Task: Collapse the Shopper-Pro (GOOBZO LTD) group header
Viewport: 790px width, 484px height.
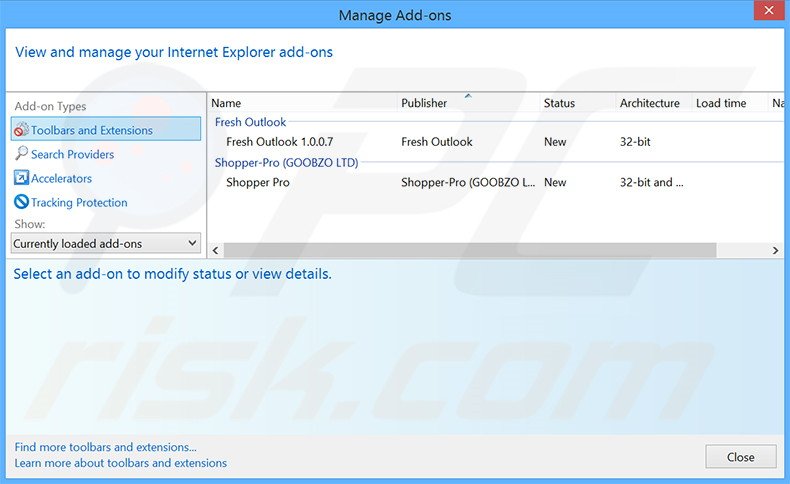Action: pos(286,163)
